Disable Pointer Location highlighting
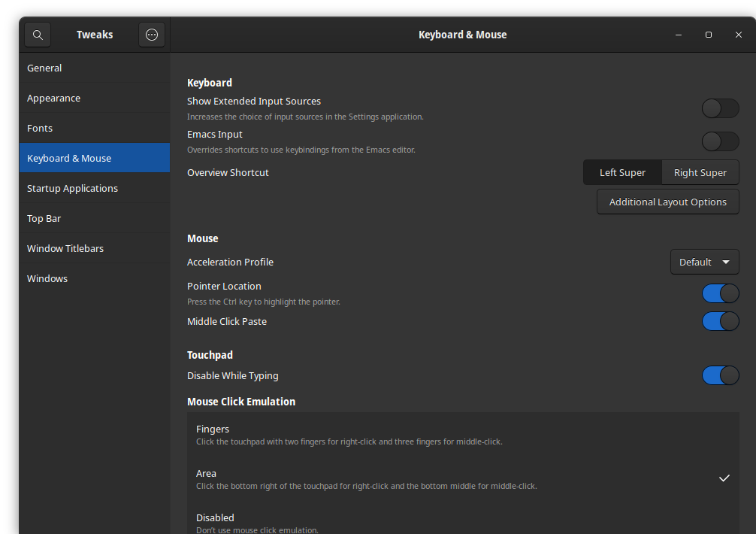This screenshot has height=534, width=756. click(719, 293)
